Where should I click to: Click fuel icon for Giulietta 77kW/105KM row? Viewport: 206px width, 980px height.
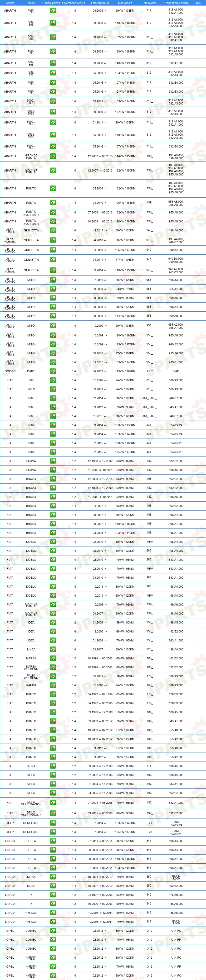click(53, 260)
